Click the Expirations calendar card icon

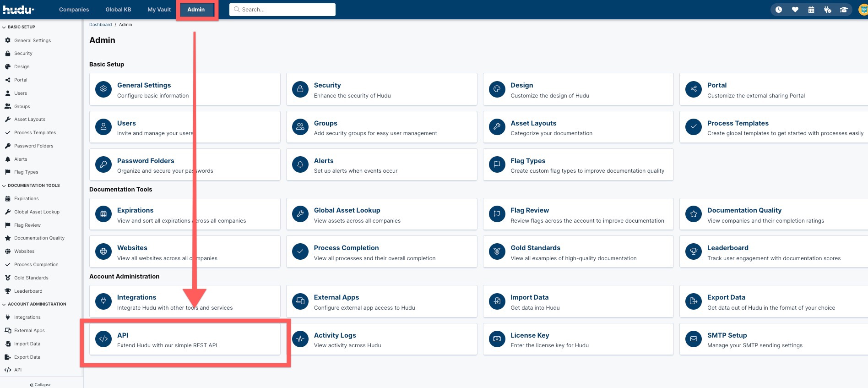coord(103,214)
